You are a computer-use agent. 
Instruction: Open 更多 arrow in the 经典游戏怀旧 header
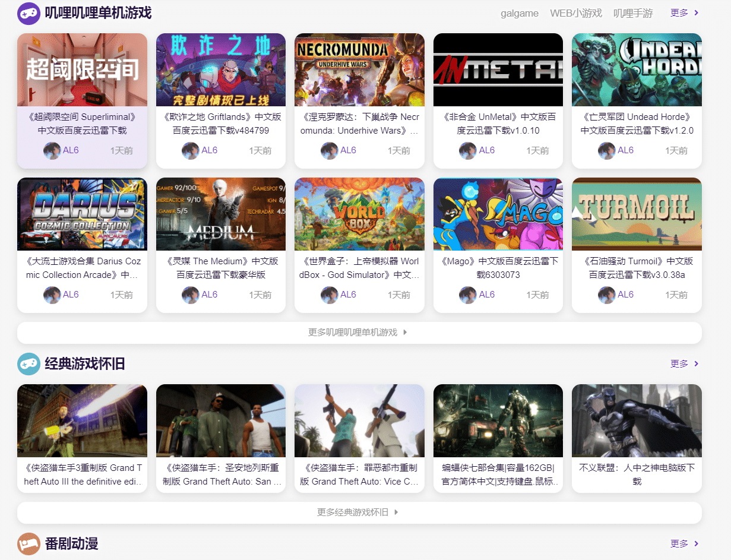click(x=685, y=363)
